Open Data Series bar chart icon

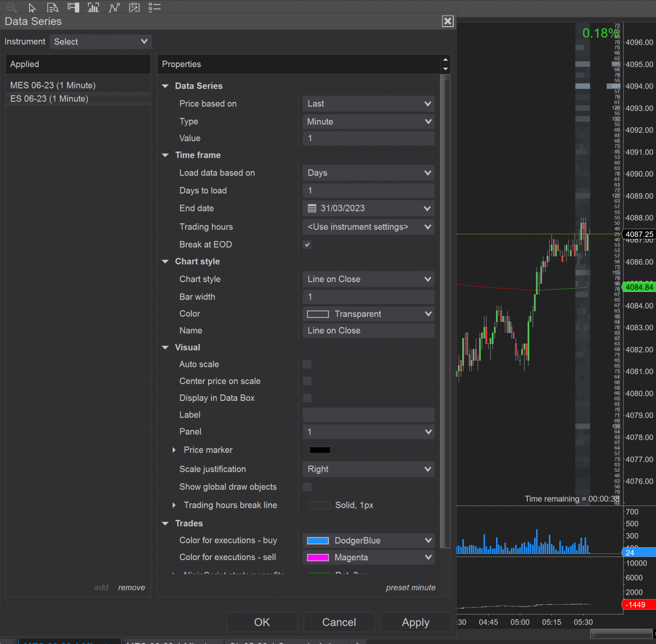(93, 7)
